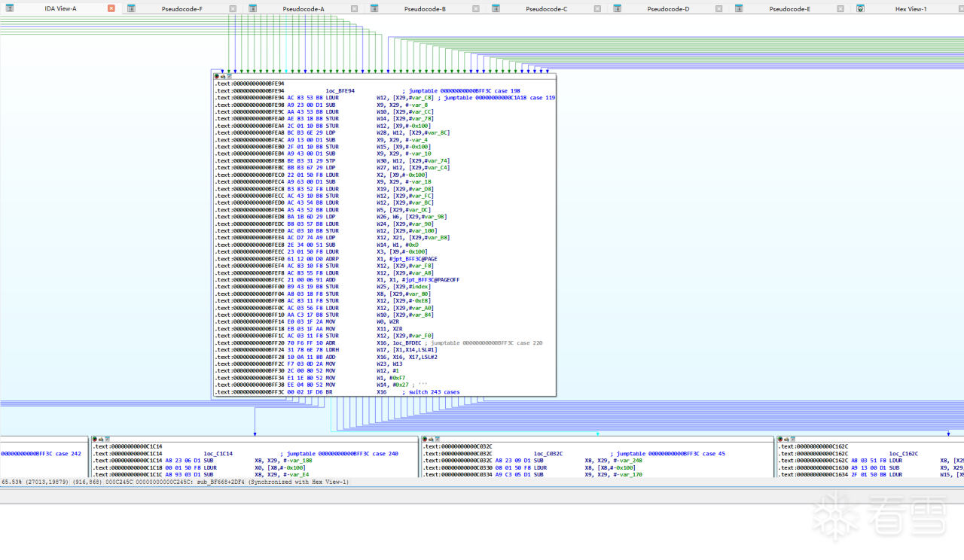Image resolution: width=964 pixels, height=560 pixels.
Task: Close the Pseudocode-C tab
Action: tap(597, 9)
